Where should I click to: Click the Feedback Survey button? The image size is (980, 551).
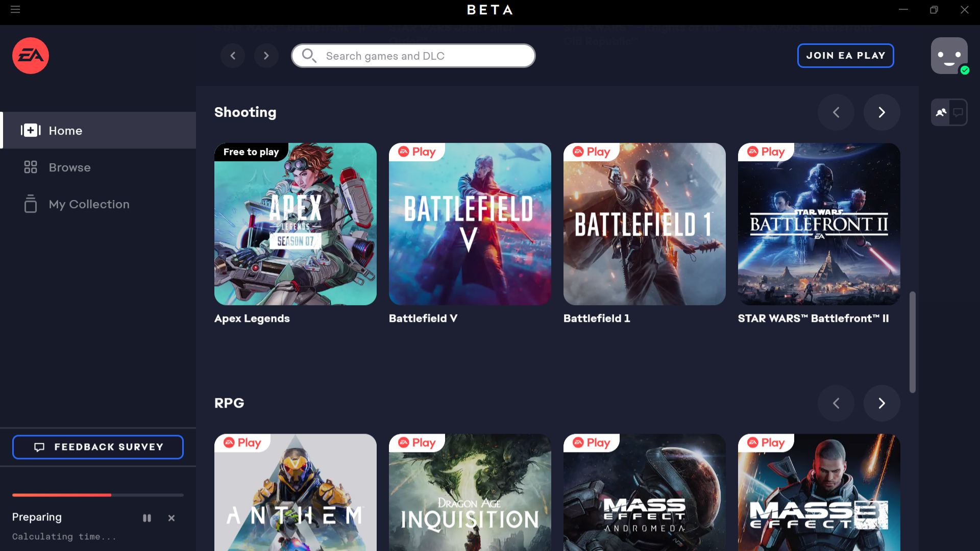click(99, 447)
